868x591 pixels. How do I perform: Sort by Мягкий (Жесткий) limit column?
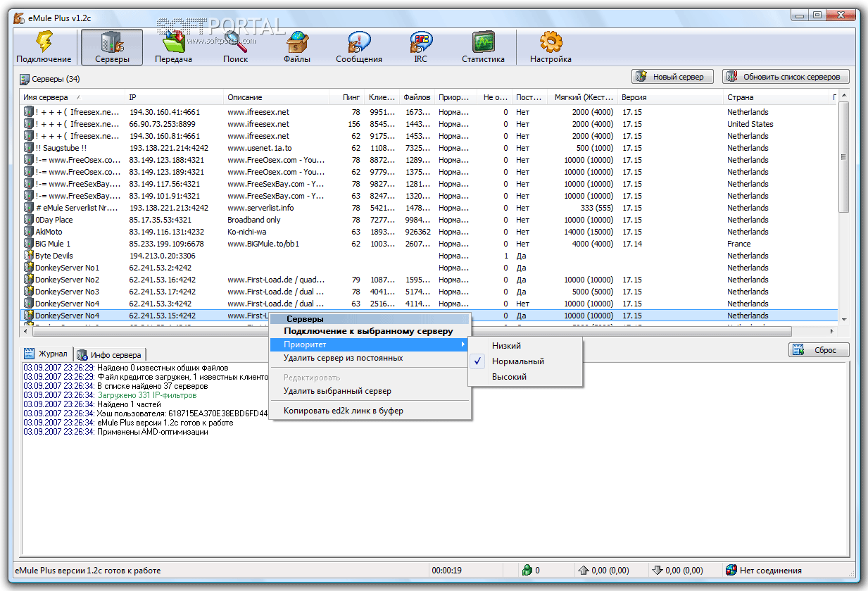[583, 97]
